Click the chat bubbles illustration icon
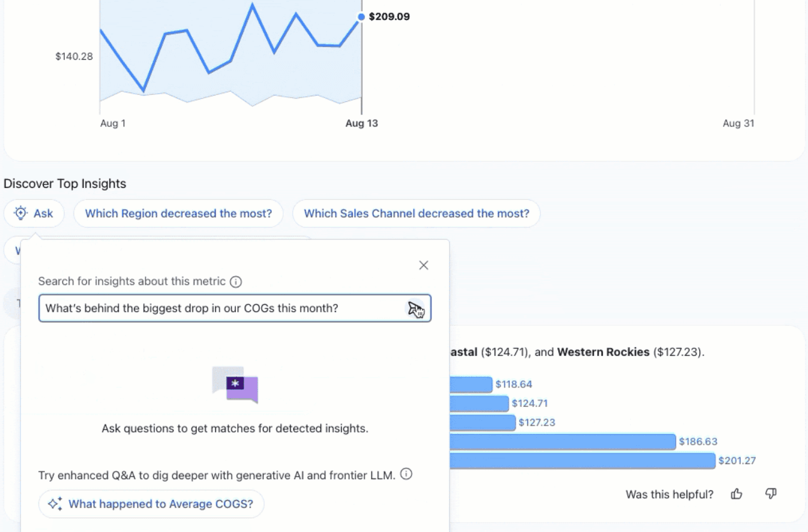Image resolution: width=808 pixels, height=532 pixels. (x=235, y=384)
